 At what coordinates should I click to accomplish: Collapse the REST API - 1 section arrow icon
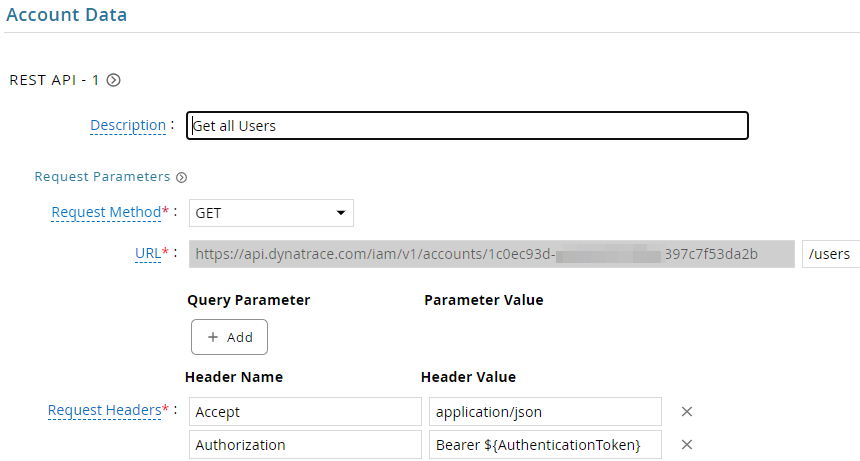tap(114, 80)
